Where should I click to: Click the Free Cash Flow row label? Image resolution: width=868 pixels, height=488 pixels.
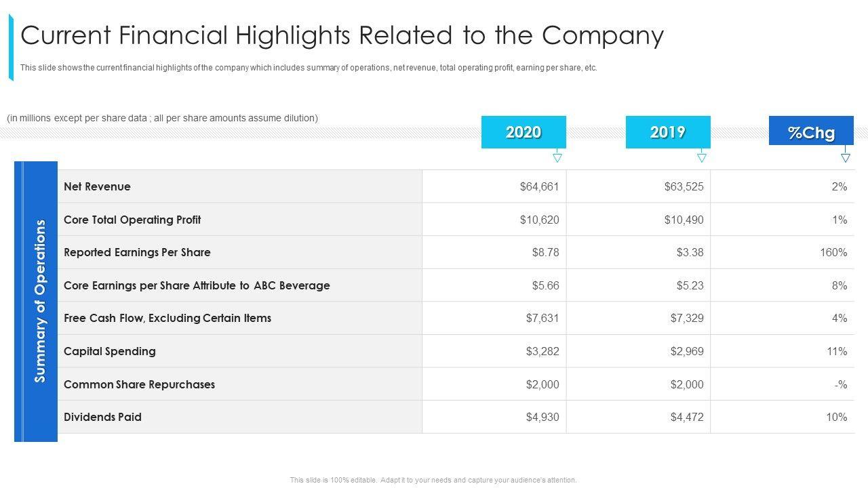[x=167, y=318]
